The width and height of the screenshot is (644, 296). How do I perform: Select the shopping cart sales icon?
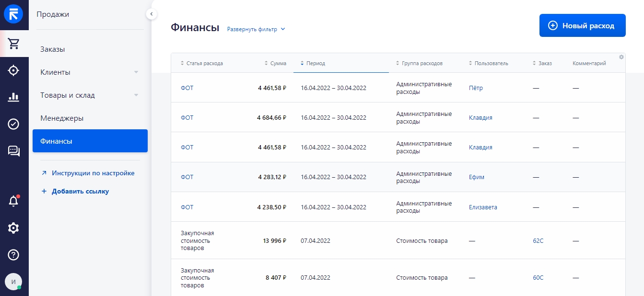[x=14, y=43]
